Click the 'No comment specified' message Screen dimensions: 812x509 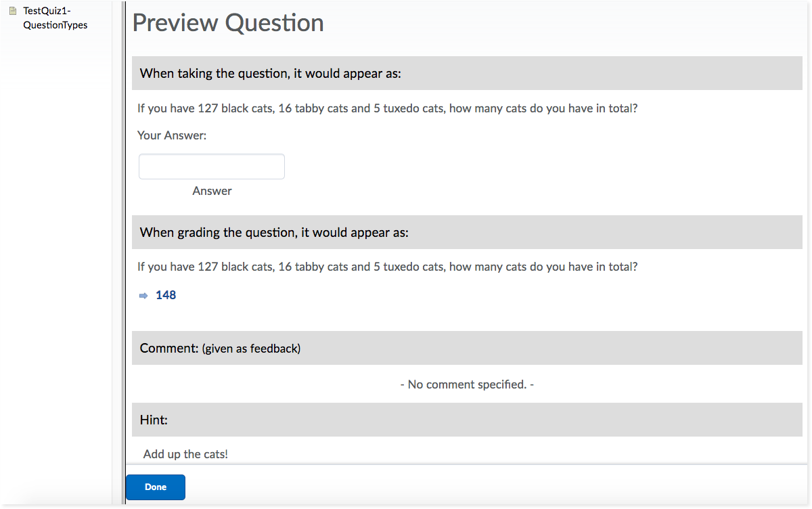[467, 384]
